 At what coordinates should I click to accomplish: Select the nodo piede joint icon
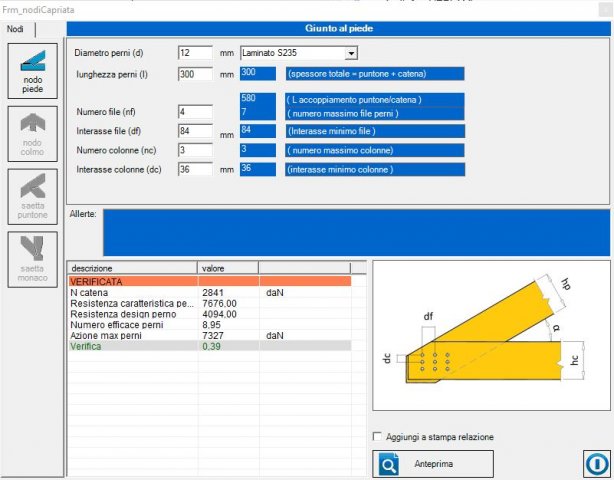pos(33,71)
